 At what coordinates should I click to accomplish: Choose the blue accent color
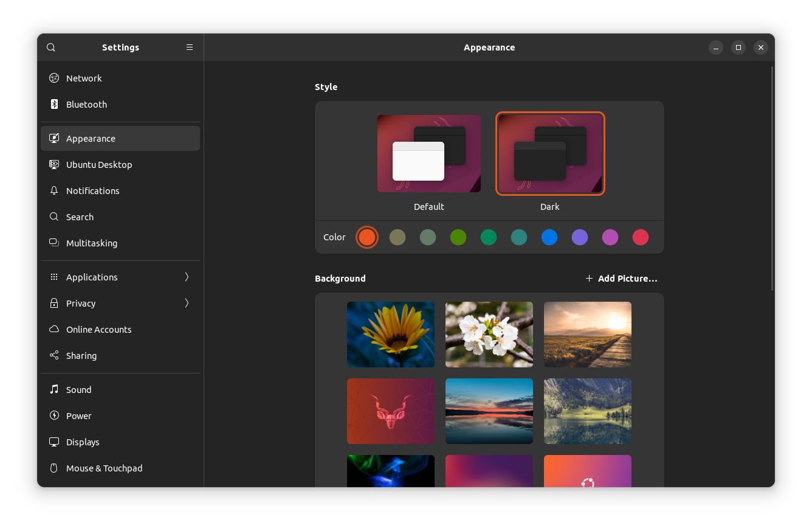pyautogui.click(x=549, y=237)
